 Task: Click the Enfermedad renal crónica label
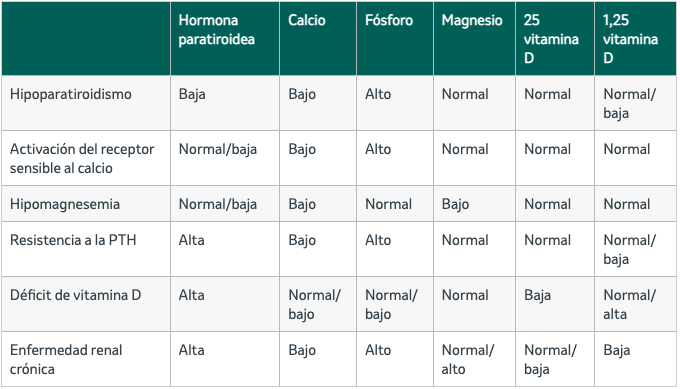tap(66, 360)
